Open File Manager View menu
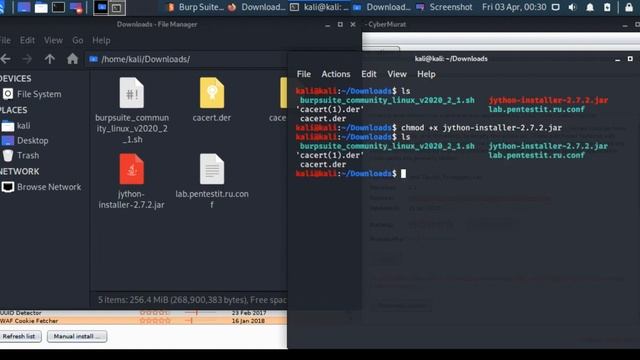Viewport: 640px width, 360px height. [53, 40]
